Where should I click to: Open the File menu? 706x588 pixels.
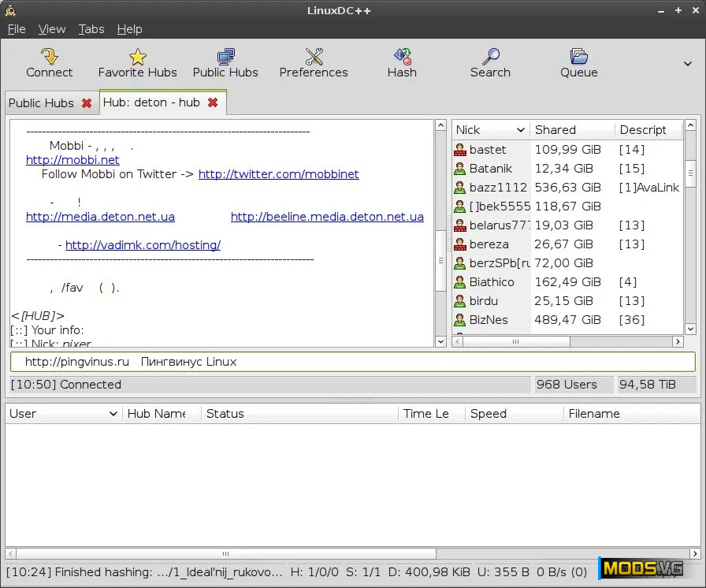pos(17,29)
